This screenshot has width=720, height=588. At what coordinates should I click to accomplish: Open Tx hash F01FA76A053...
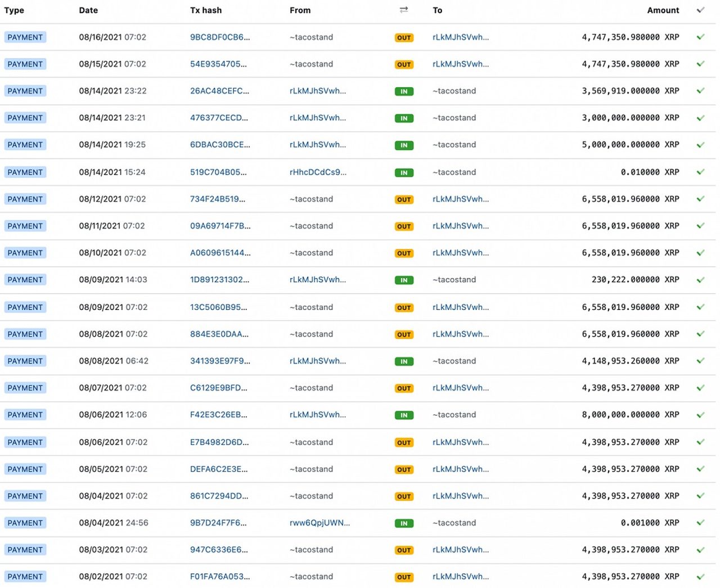click(220, 577)
